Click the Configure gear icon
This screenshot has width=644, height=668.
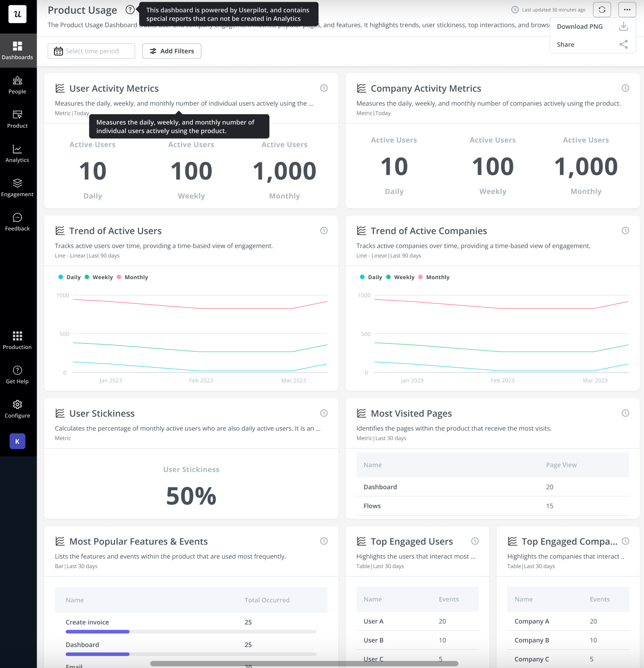(x=18, y=409)
